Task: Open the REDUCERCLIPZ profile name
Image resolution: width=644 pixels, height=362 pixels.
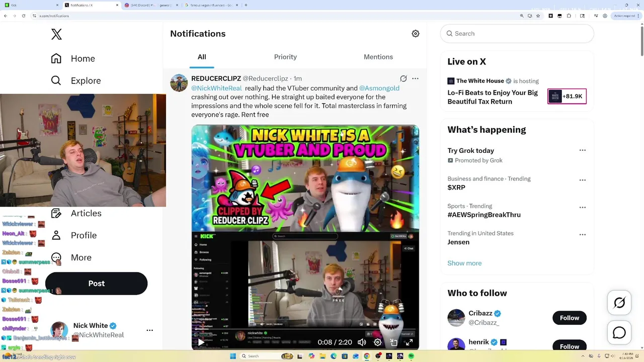Action: click(216, 78)
